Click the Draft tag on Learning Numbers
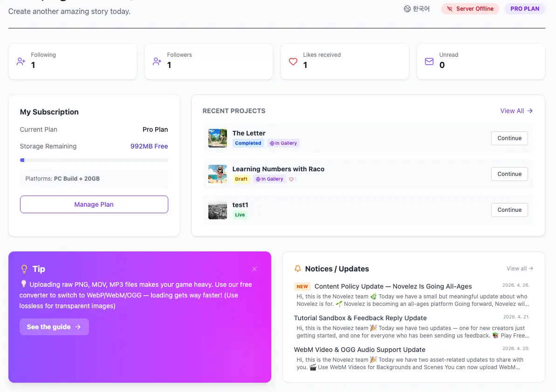 click(x=241, y=179)
